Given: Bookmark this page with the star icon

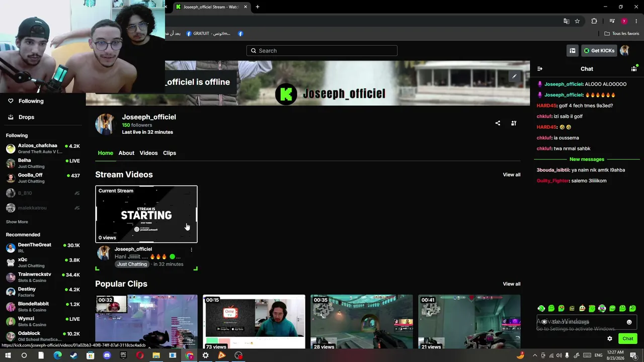Looking at the screenshot, I should point(577,21).
